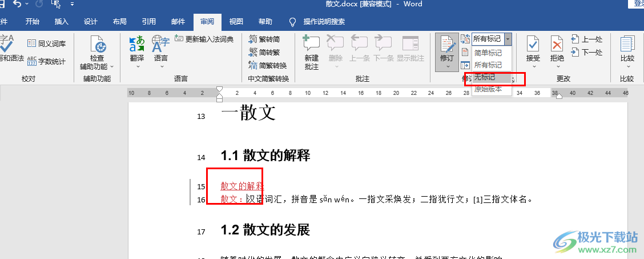The width and height of the screenshot is (644, 259).
Task: Select the 审阅 ribbon tab
Action: pyautogui.click(x=207, y=22)
